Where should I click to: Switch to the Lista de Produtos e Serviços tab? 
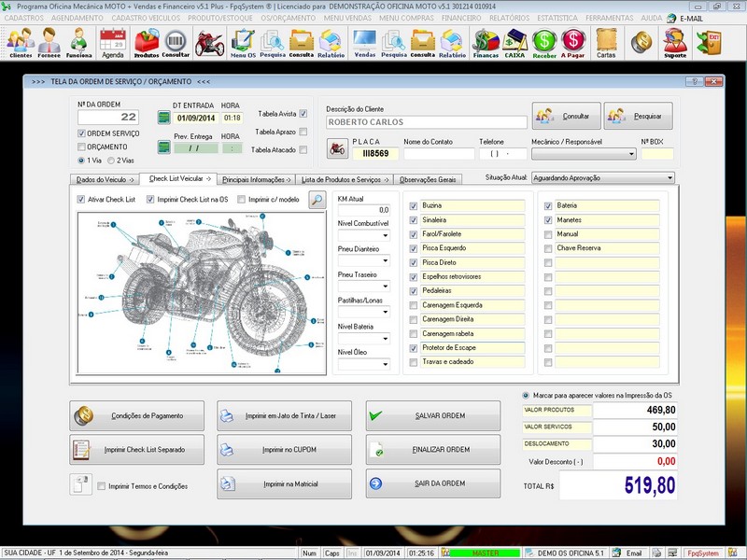pos(342,178)
